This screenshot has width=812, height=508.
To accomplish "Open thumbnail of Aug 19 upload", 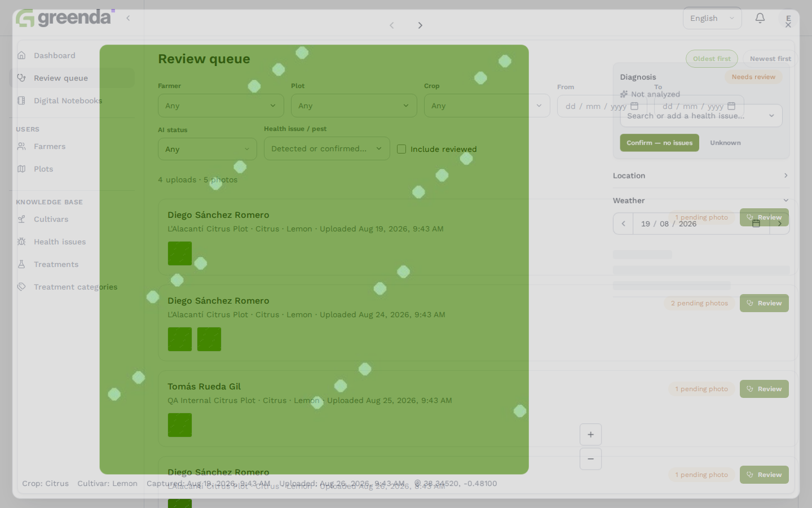I will [180, 253].
